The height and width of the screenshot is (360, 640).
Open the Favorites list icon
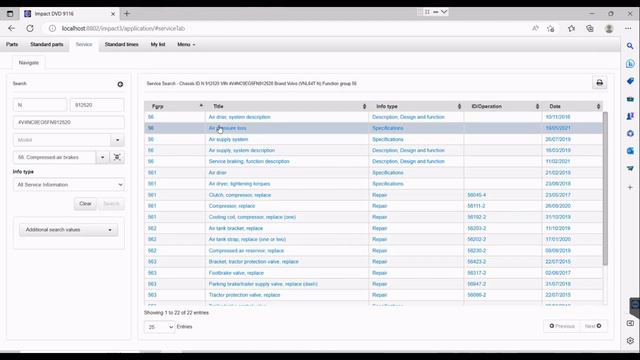(x=571, y=28)
